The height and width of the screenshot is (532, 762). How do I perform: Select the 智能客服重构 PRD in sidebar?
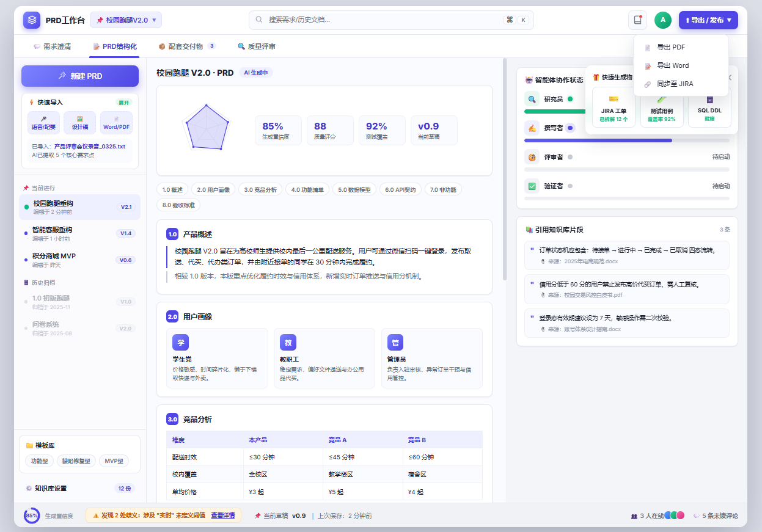(x=80, y=233)
